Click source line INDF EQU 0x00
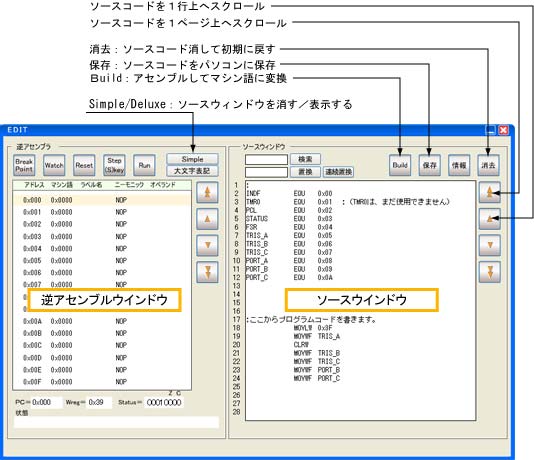The image size is (534, 460). click(289, 193)
